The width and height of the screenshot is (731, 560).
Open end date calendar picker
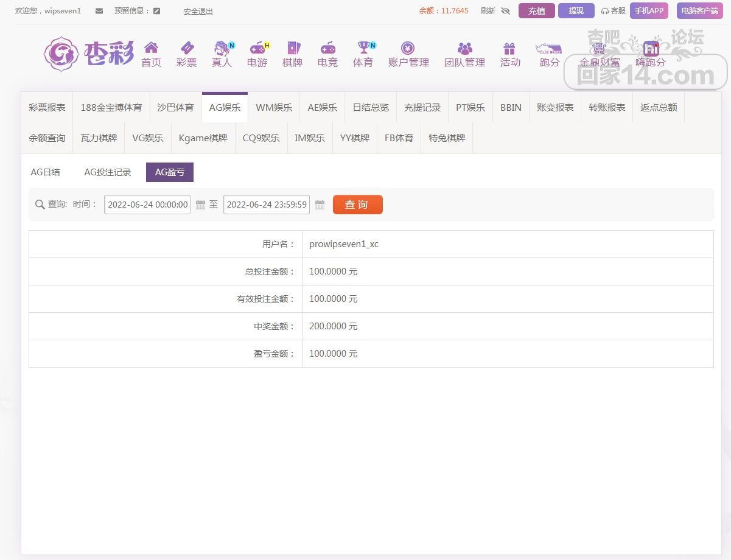320,205
